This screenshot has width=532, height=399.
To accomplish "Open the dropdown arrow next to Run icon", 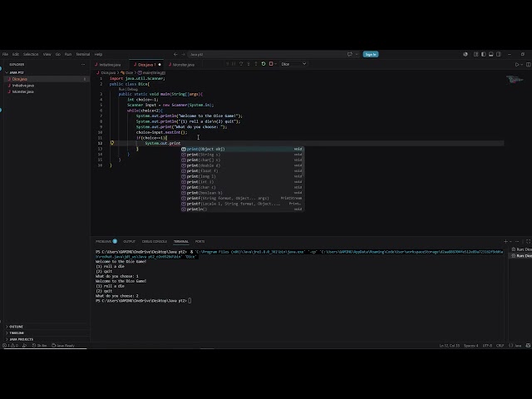I will (x=522, y=65).
